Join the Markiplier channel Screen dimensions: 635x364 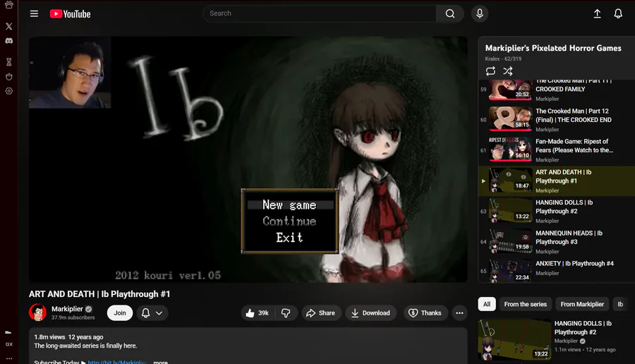[x=120, y=313]
